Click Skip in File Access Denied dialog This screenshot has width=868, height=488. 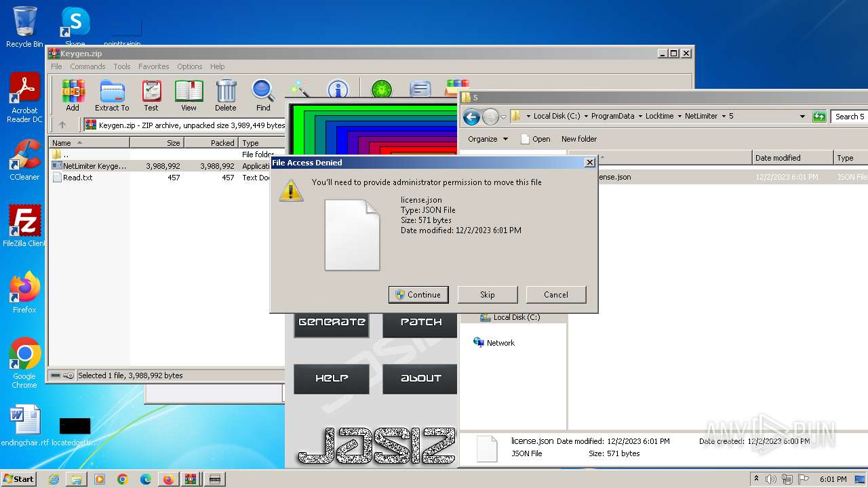488,295
